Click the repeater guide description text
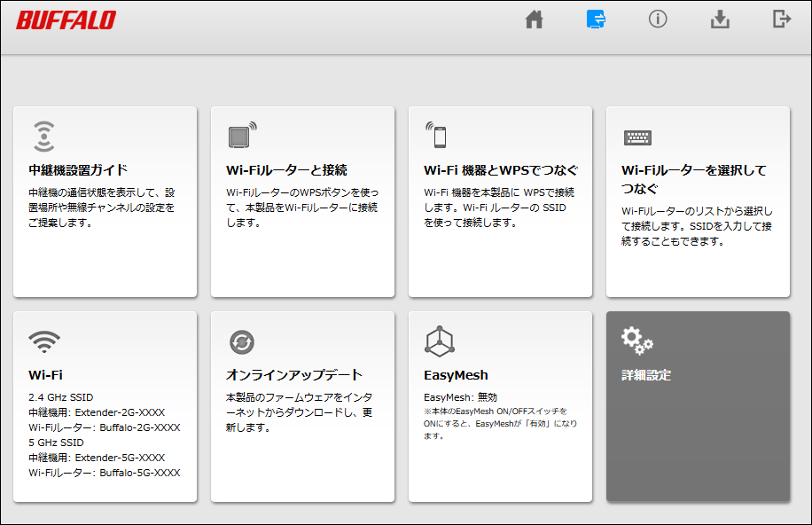 point(101,208)
